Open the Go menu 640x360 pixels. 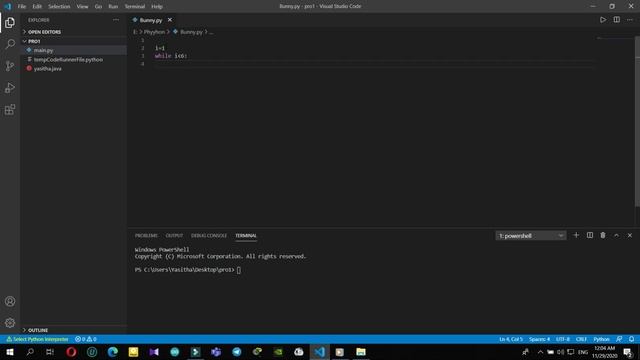tap(98, 7)
